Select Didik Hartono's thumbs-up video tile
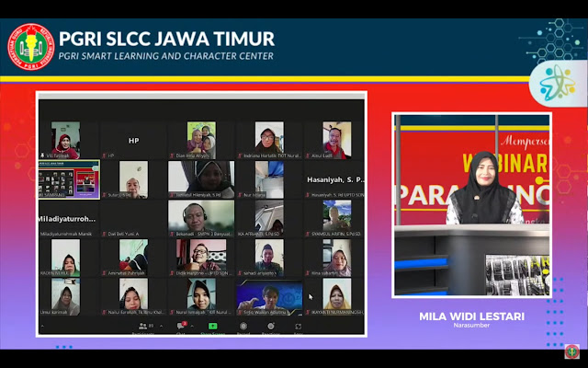This screenshot has width=588, height=368. point(201,258)
